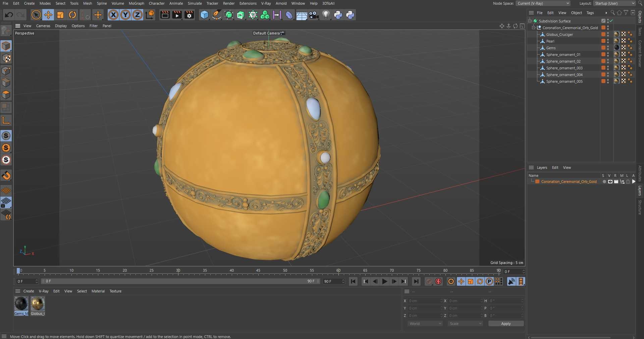Open Layout Startup dropdown
The height and width of the screenshot is (339, 644).
pos(614,3)
